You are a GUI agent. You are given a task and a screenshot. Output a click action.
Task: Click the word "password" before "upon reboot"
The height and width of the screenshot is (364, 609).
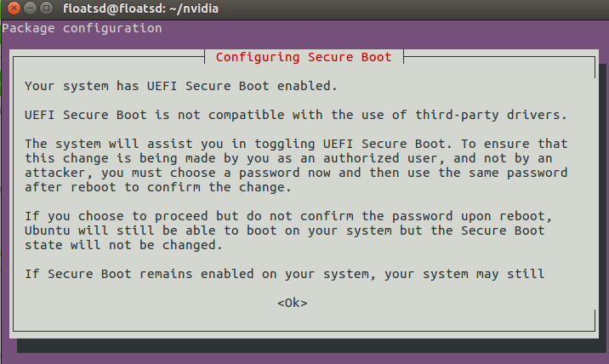pos(423,216)
